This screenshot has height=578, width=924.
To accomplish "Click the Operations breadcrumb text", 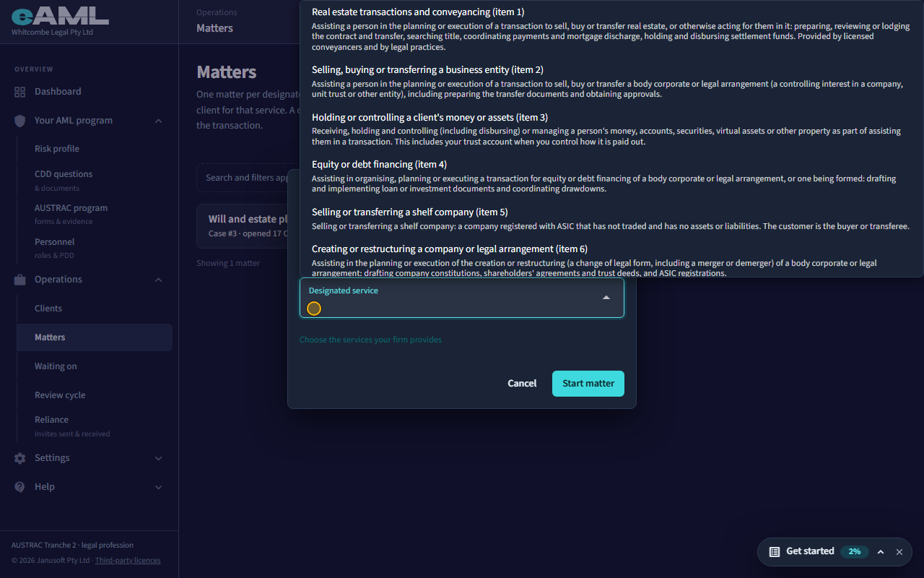I will [217, 12].
